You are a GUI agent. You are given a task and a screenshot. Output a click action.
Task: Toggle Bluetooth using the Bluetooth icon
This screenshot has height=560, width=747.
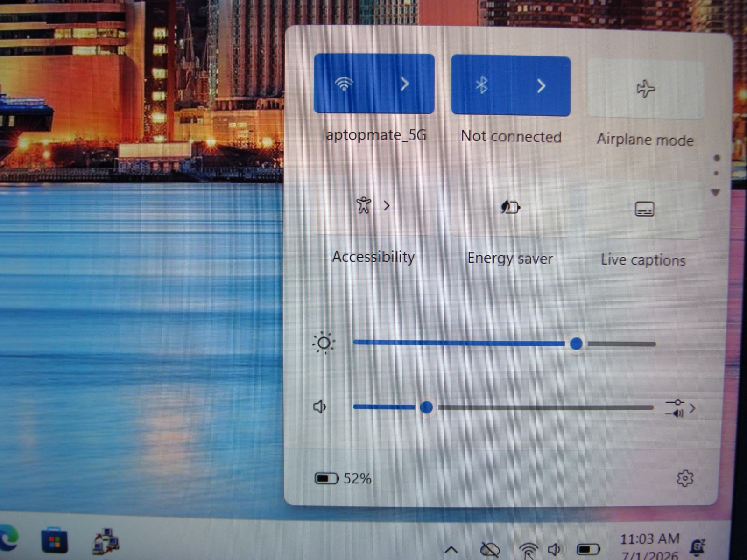(481, 85)
